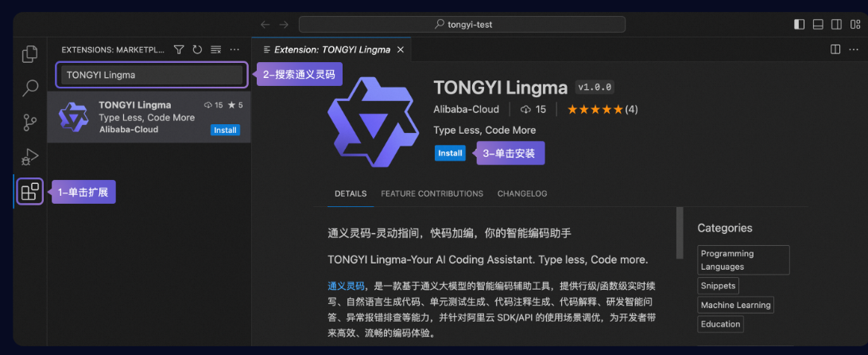This screenshot has height=355, width=868.
Task: Open the Extensions view in activity bar
Action: click(30, 192)
